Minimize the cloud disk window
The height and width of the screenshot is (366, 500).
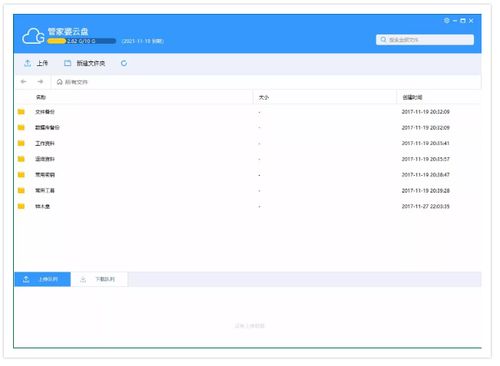pos(455,21)
